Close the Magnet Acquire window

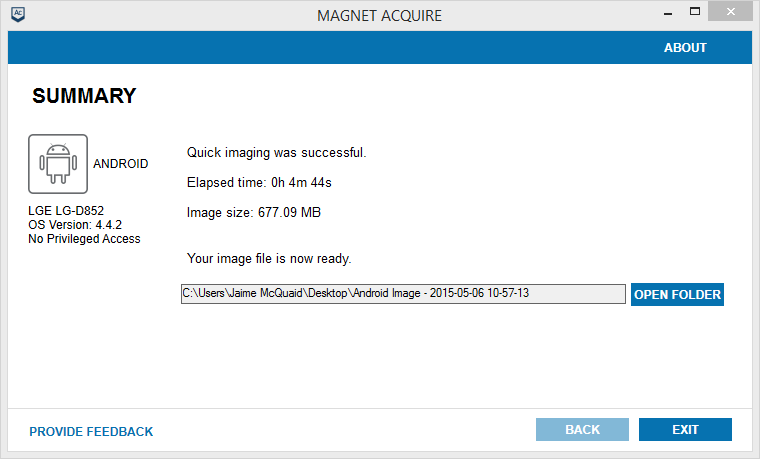tap(730, 12)
